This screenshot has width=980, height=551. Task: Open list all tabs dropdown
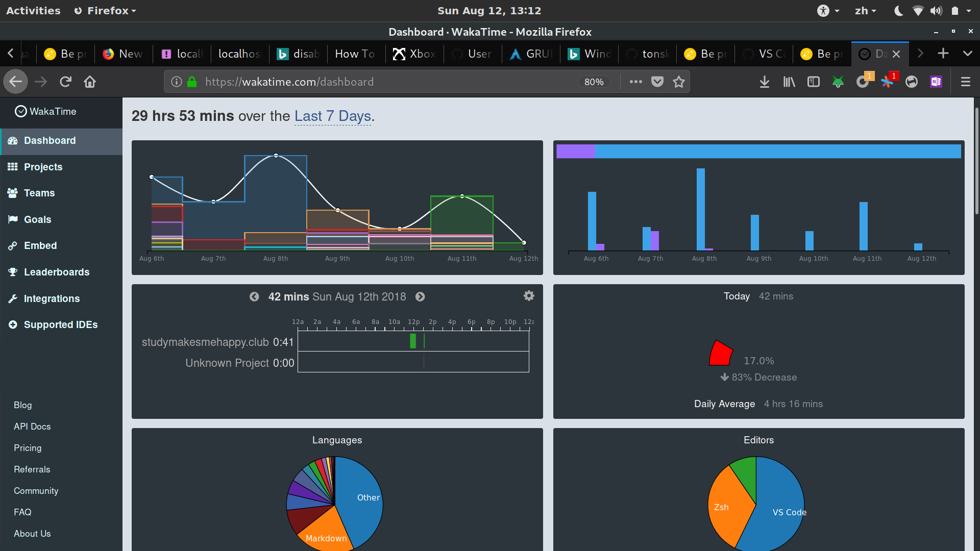(967, 54)
